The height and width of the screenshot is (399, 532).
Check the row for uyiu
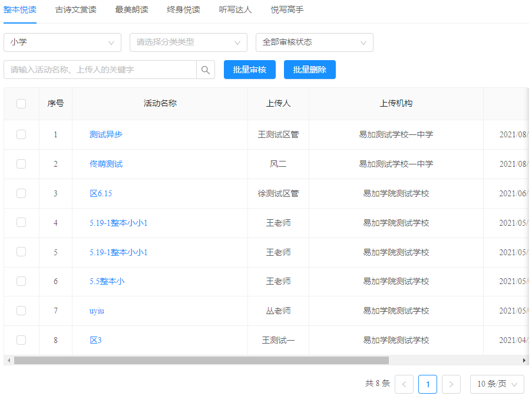[21, 311]
